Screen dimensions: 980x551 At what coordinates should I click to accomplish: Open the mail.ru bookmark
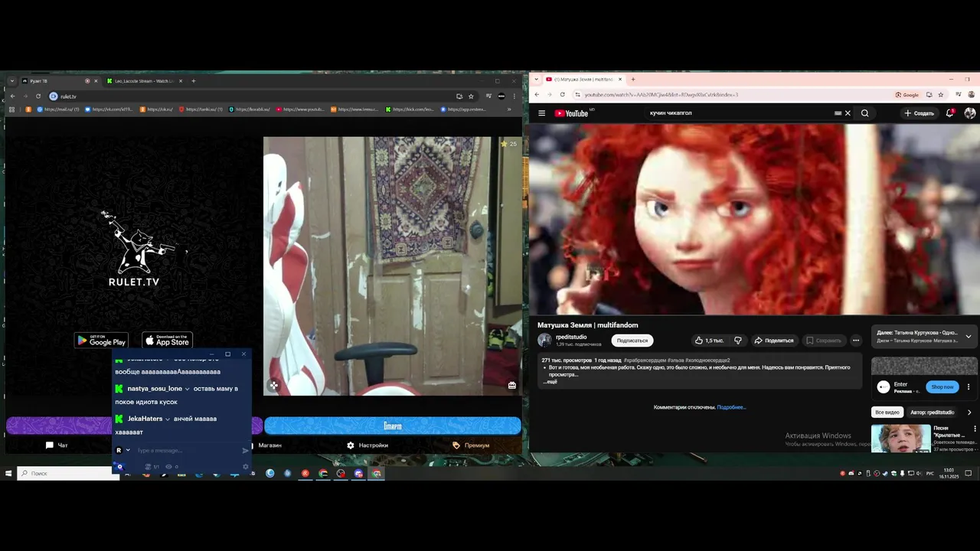(57, 109)
